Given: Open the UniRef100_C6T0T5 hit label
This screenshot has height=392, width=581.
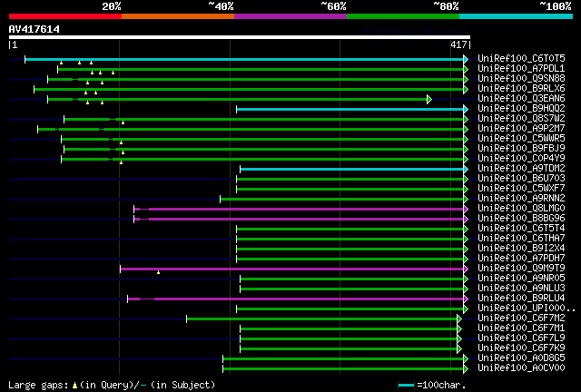Looking at the screenshot, I should point(521,58).
